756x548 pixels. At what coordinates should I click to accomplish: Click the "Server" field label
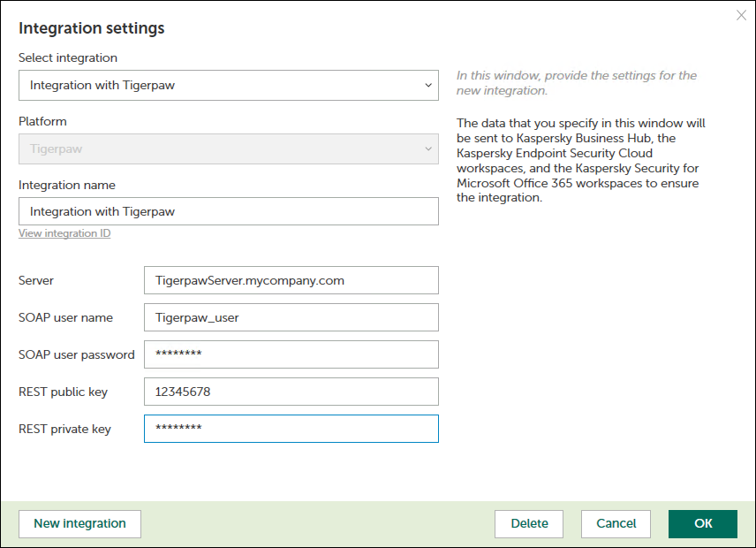[x=36, y=280]
